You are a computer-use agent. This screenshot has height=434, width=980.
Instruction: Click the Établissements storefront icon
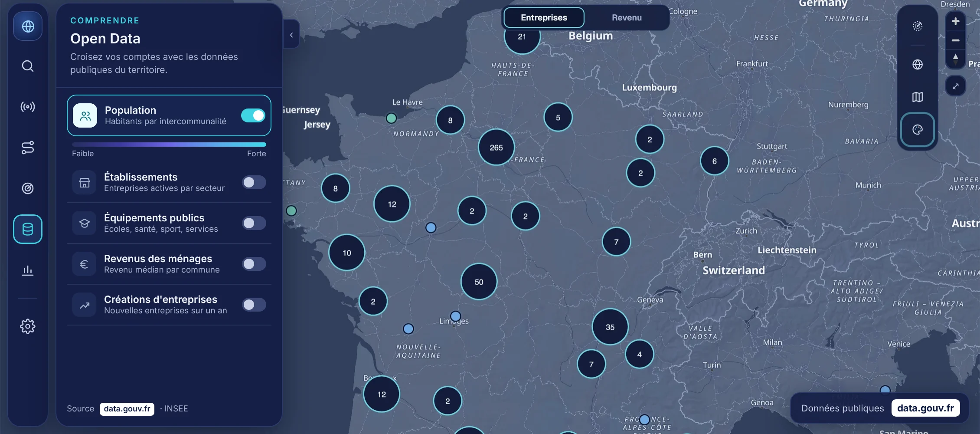[84, 182]
